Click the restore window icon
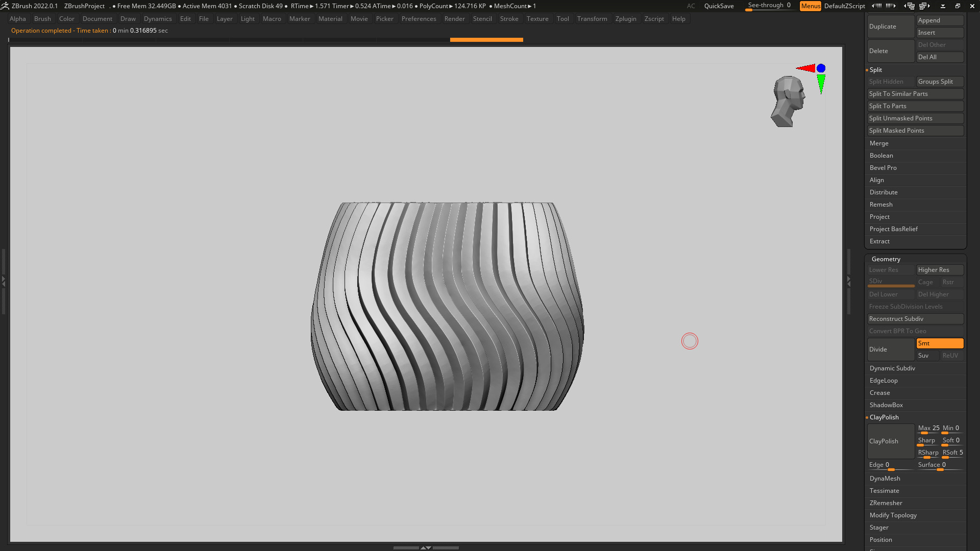The width and height of the screenshot is (980, 551). 958,6
